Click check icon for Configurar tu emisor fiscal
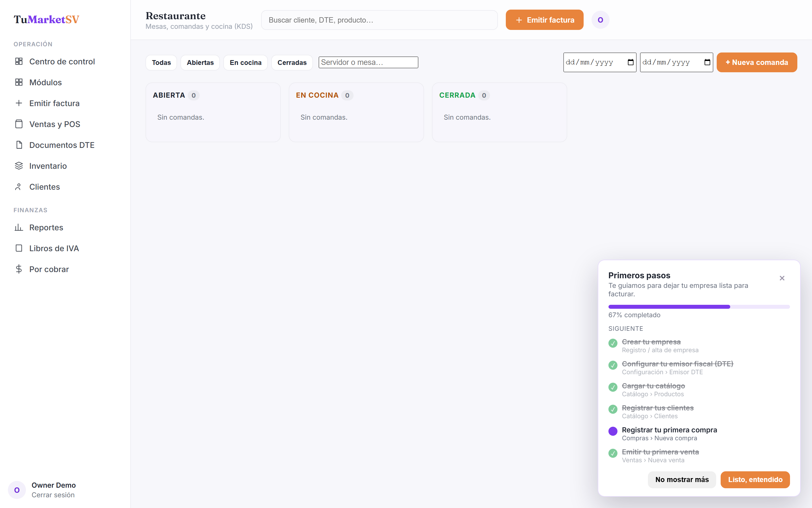Image resolution: width=812 pixels, height=508 pixels. pos(613,365)
